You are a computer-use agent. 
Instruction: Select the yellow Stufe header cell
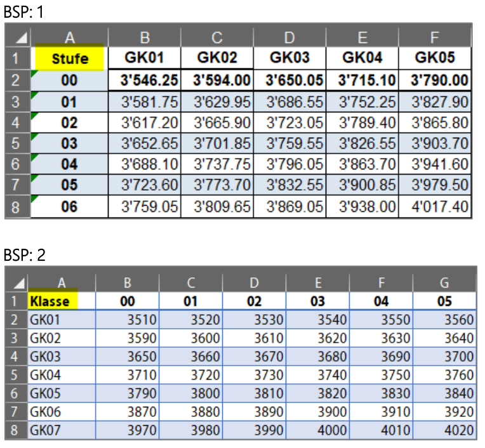tap(69, 58)
